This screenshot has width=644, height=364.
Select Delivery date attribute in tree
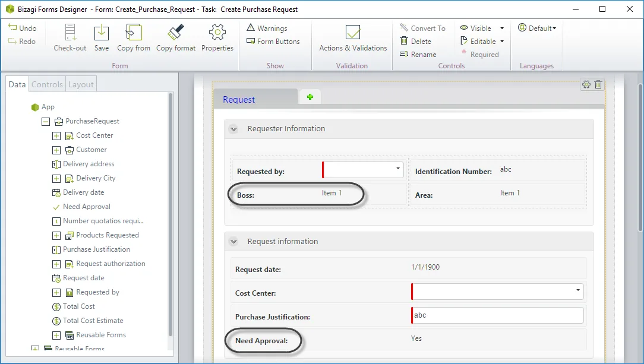tap(83, 192)
